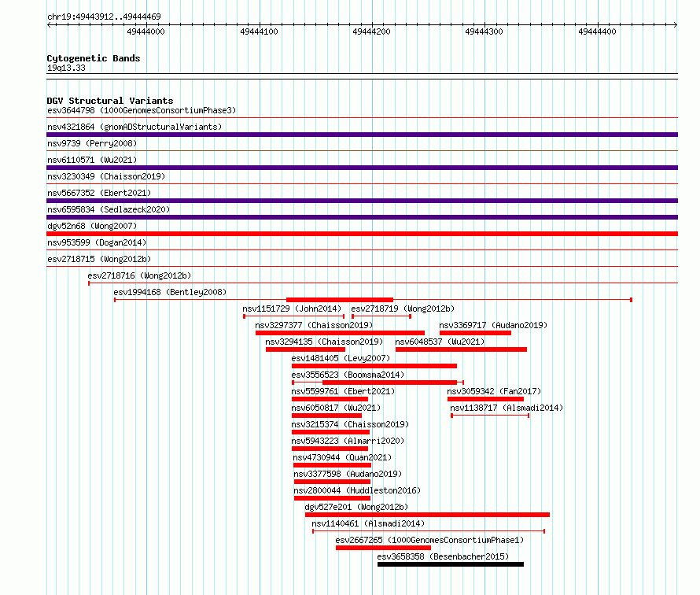Open nsv6048537 (Wu2021) variant
The width and height of the screenshot is (700, 595).
click(440, 342)
